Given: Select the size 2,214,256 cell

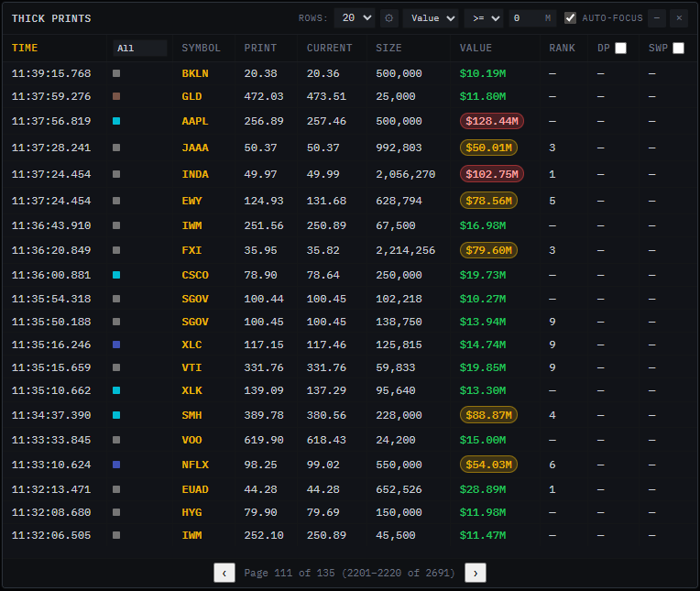Looking at the screenshot, I should 405,250.
